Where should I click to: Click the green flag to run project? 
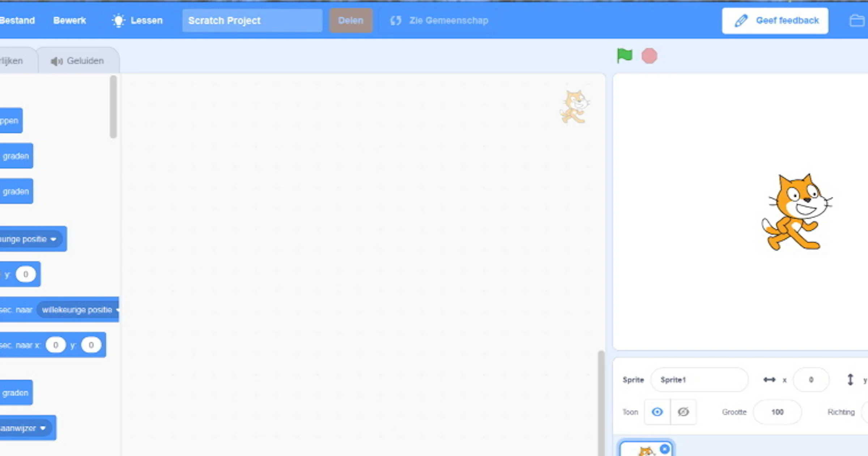click(625, 56)
